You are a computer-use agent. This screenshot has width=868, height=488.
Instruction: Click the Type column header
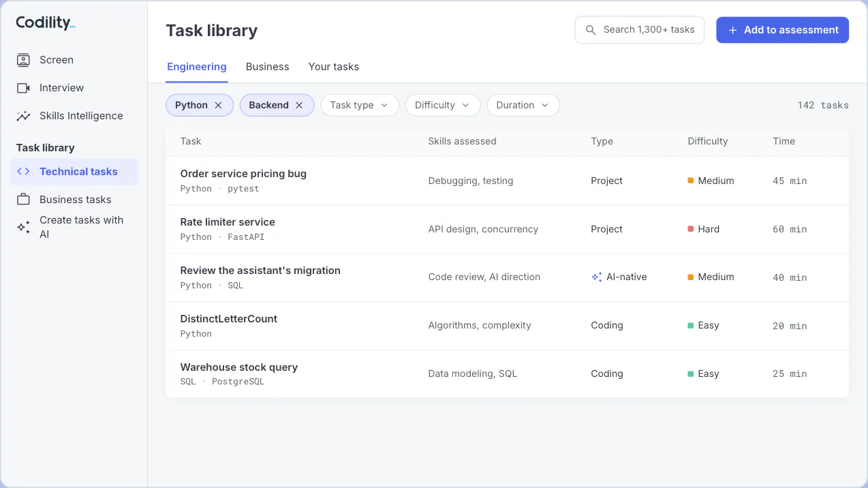602,141
